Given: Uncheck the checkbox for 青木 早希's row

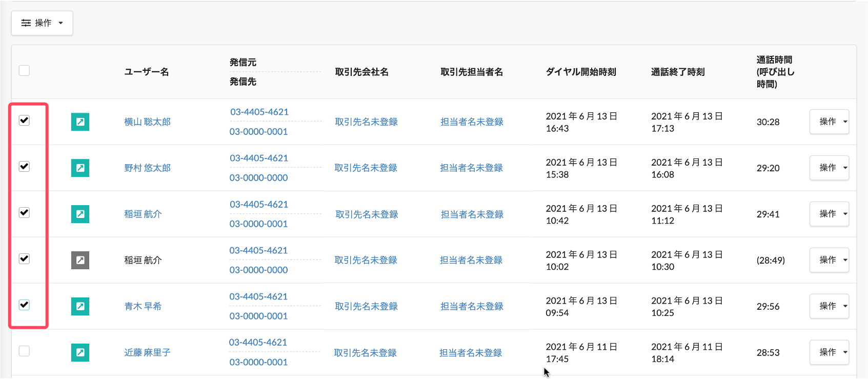Looking at the screenshot, I should (x=24, y=305).
